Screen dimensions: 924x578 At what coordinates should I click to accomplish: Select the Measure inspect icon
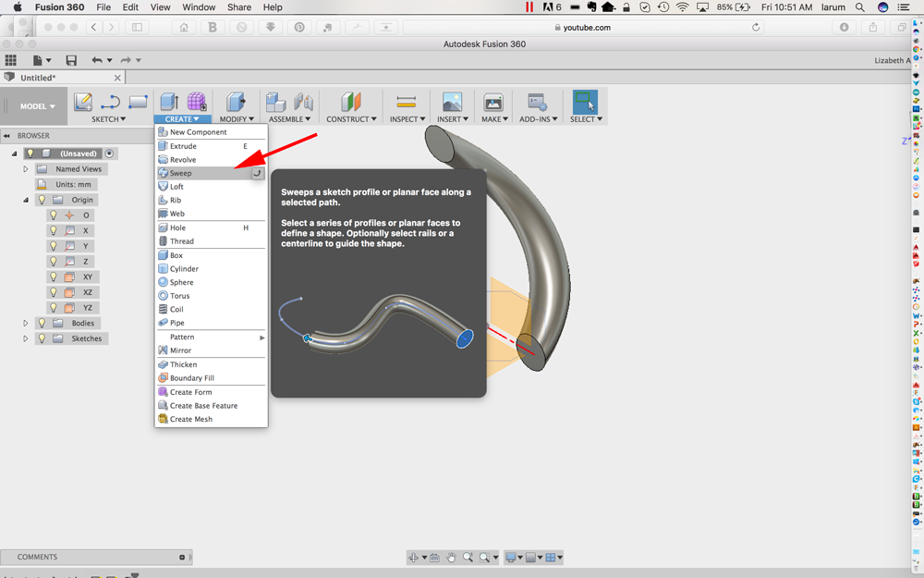407,102
